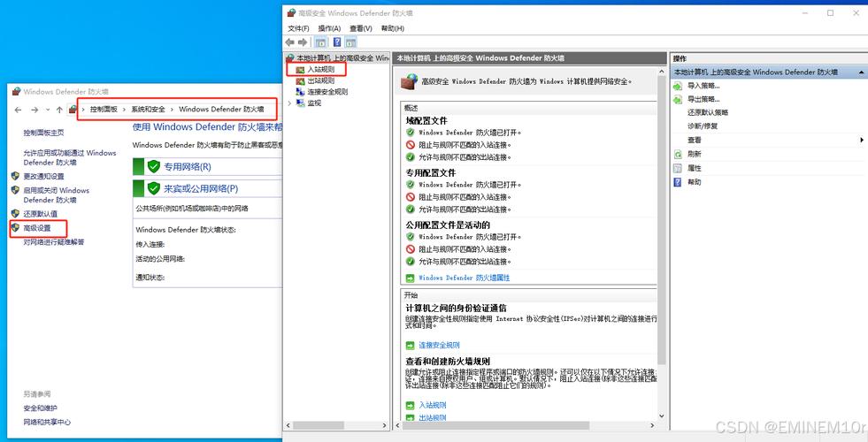Image resolution: width=868 pixels, height=442 pixels.
Task: Select 入站规则 in the console tree
Action: [321, 69]
